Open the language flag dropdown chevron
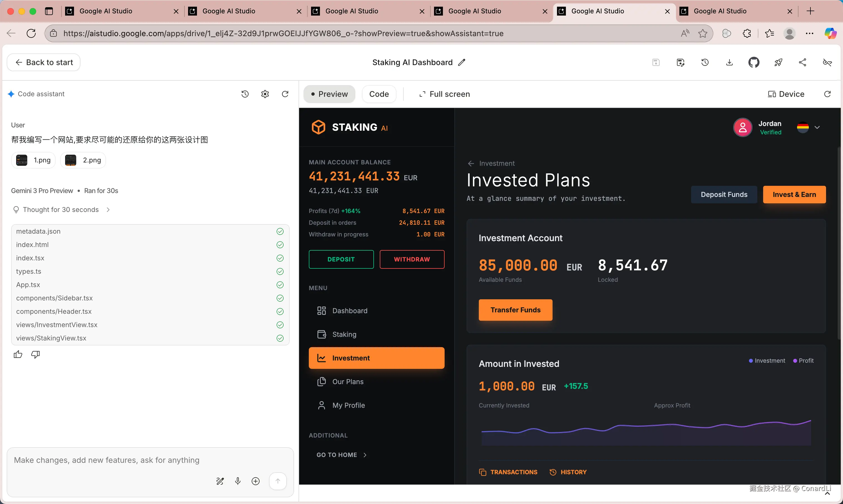Image resolution: width=843 pixels, height=504 pixels. point(817,127)
